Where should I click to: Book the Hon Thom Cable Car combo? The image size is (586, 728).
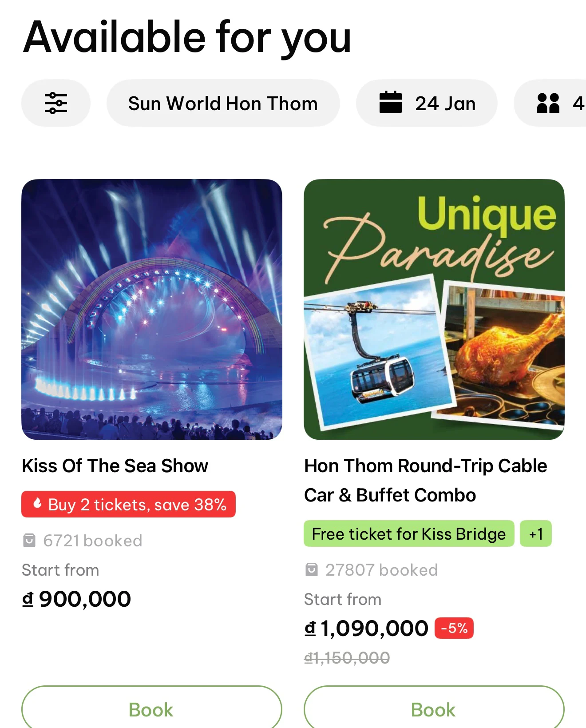[434, 709]
